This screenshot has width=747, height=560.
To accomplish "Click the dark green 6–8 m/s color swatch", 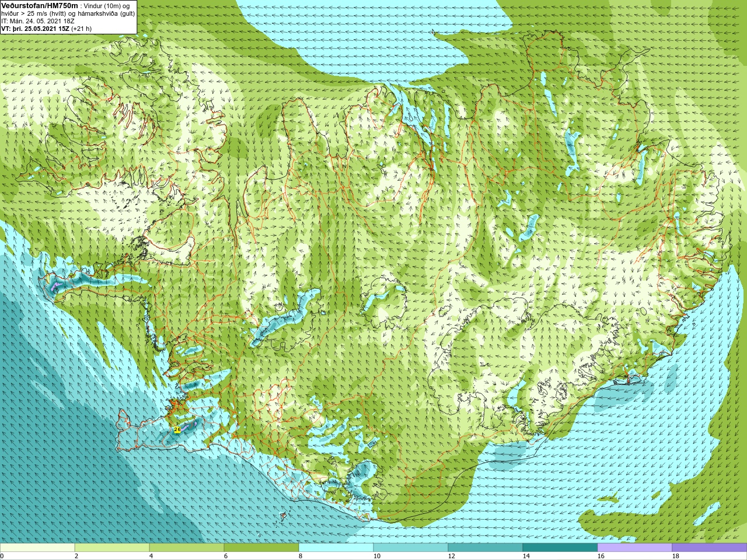I will [261, 548].
